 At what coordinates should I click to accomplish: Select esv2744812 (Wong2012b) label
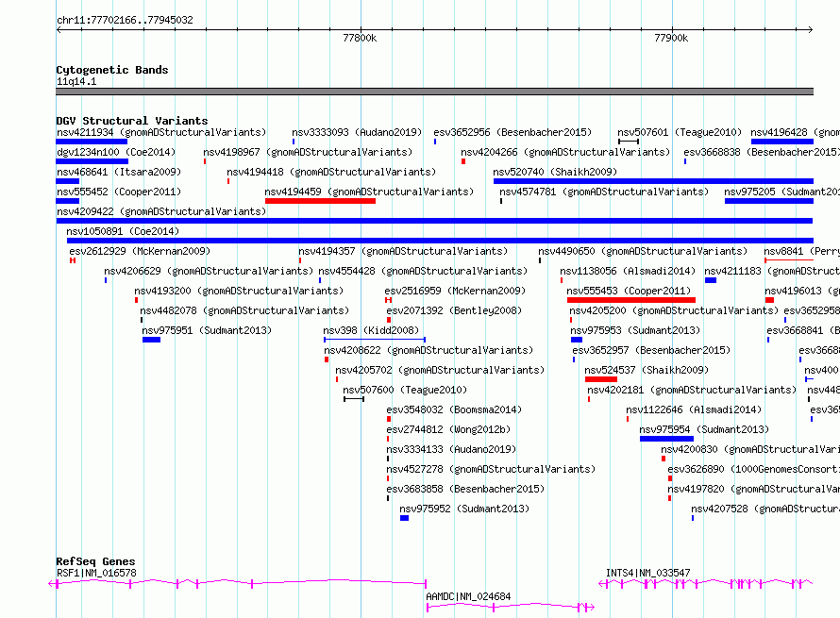(x=448, y=429)
